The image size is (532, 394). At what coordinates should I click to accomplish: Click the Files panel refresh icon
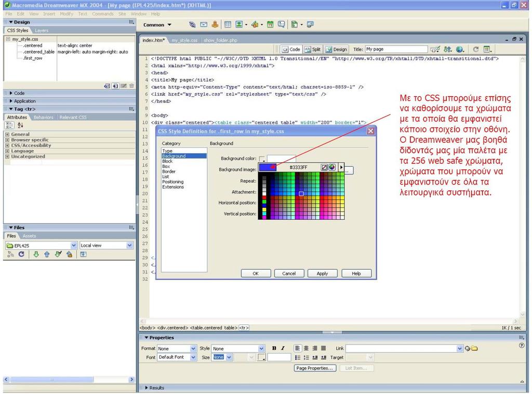21,254
